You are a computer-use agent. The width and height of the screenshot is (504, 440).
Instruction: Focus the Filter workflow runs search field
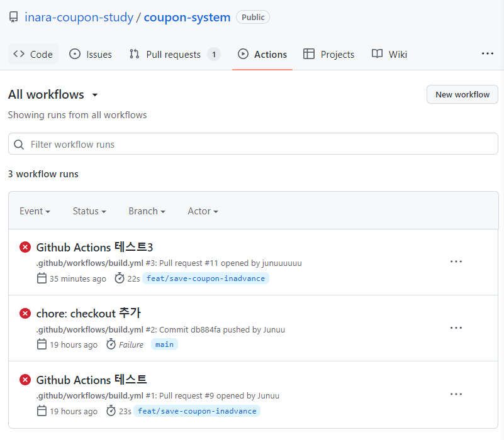[253, 144]
